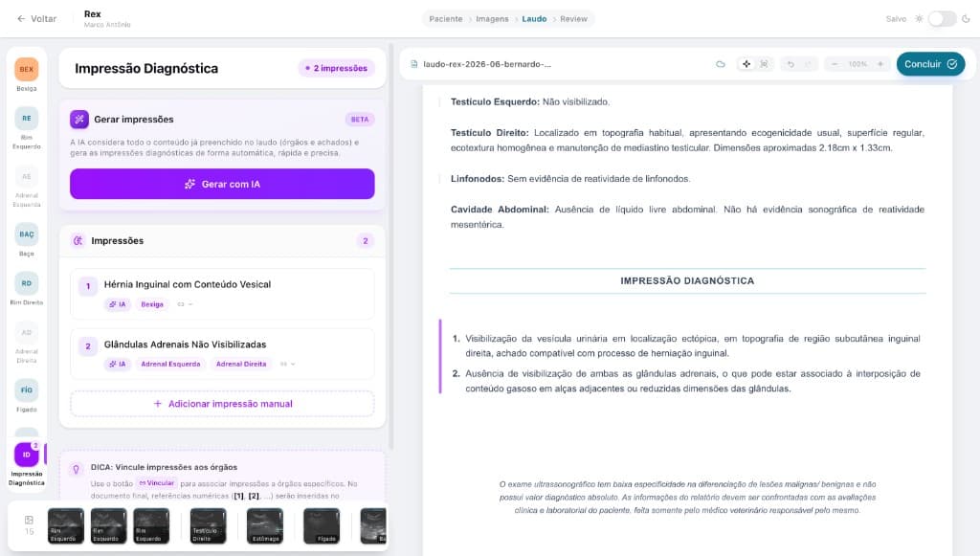Select Adrenal Direita organ icon
This screenshot has height=556, width=980.
coord(26,332)
